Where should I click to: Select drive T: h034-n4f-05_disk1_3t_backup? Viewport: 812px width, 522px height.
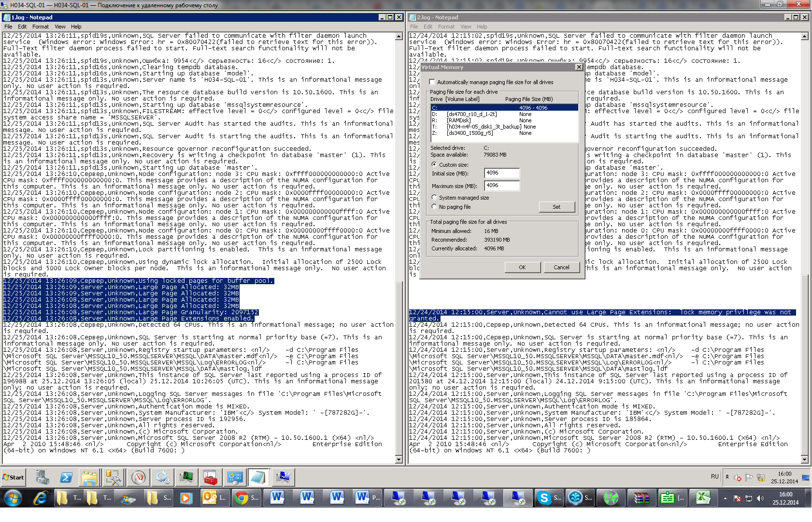pyautogui.click(x=504, y=127)
